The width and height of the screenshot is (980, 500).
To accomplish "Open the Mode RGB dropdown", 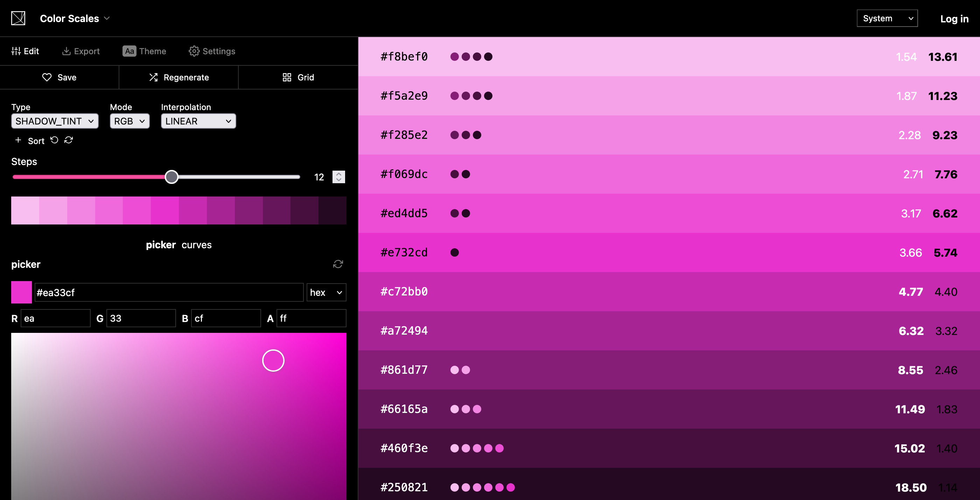I will (x=130, y=121).
